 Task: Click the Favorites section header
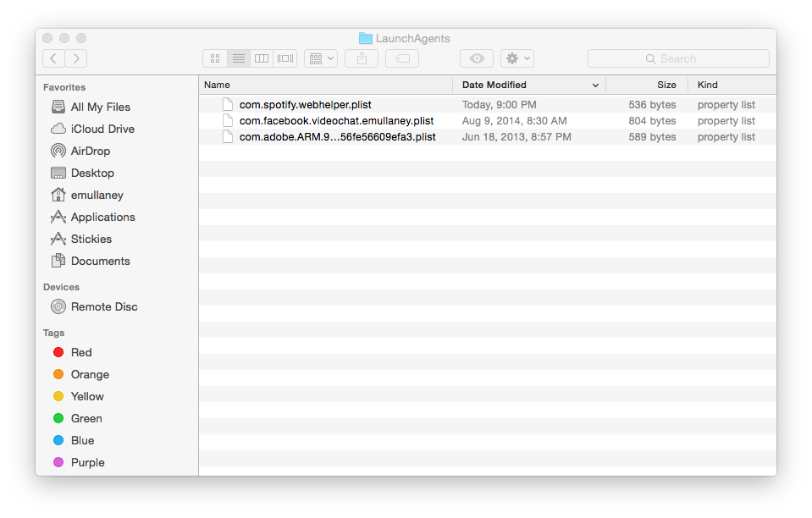pyautogui.click(x=64, y=87)
